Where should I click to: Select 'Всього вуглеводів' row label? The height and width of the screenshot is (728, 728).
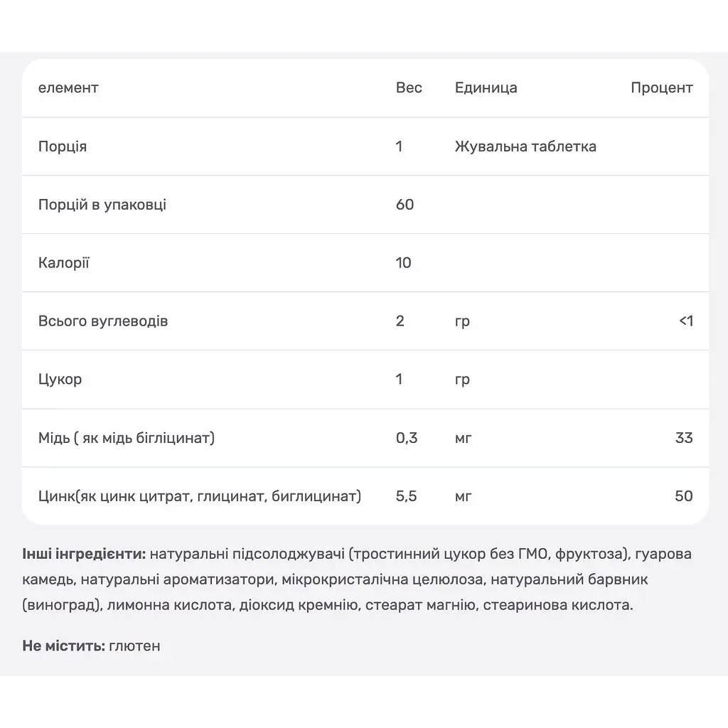103,321
